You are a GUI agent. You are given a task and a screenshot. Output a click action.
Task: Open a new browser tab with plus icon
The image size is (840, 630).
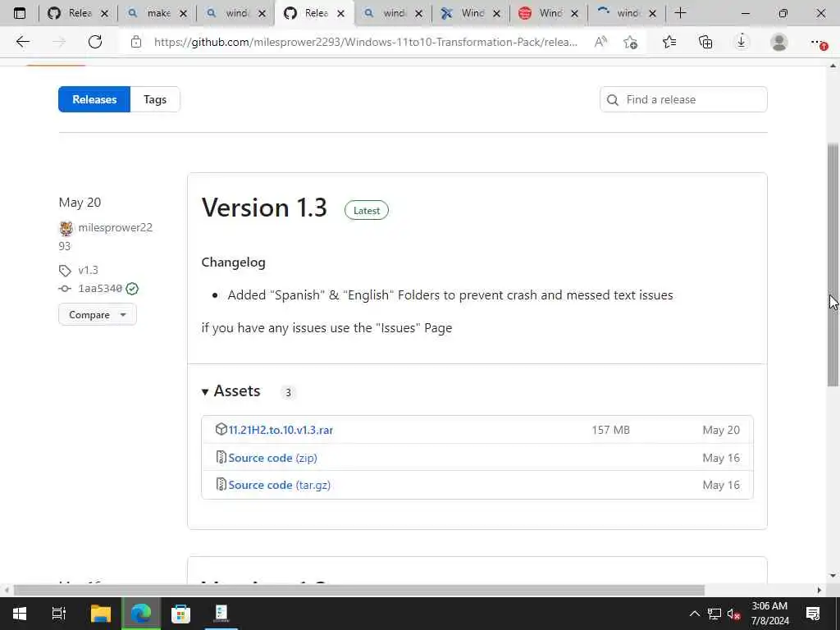point(680,13)
